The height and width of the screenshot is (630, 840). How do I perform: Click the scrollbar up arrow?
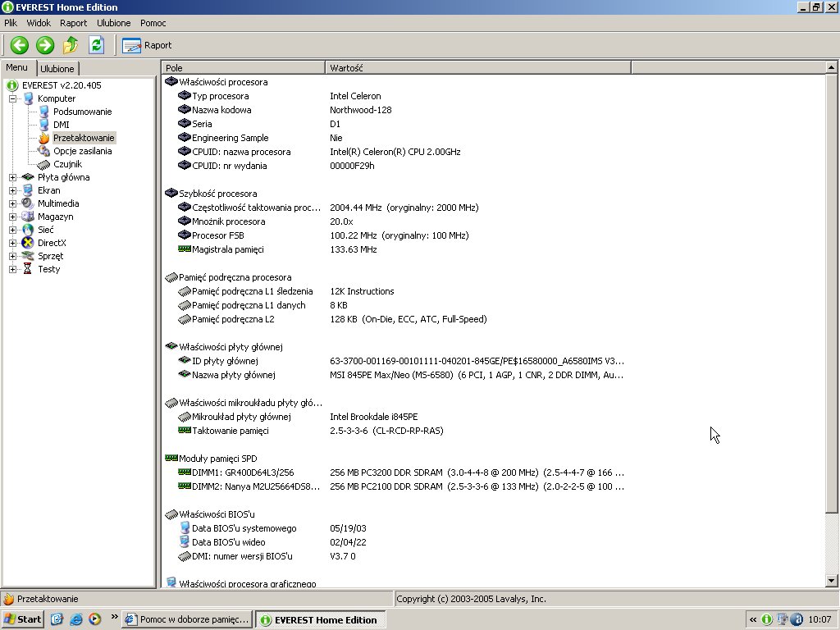pyautogui.click(x=831, y=67)
